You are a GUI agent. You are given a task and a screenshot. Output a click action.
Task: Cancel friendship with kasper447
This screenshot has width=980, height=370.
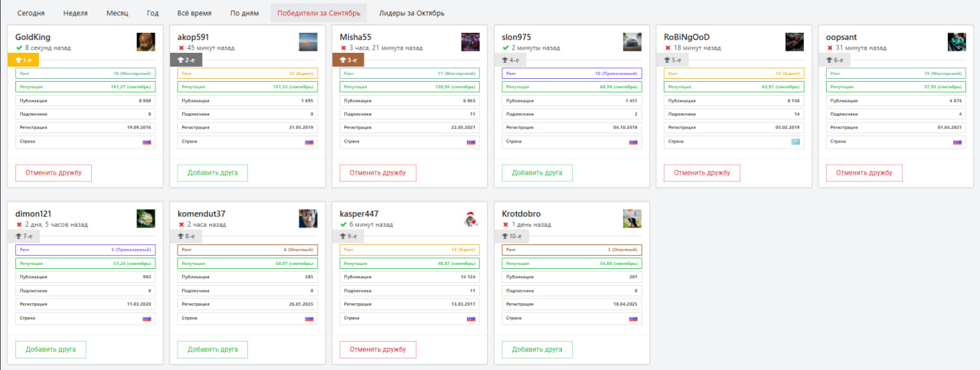point(378,349)
